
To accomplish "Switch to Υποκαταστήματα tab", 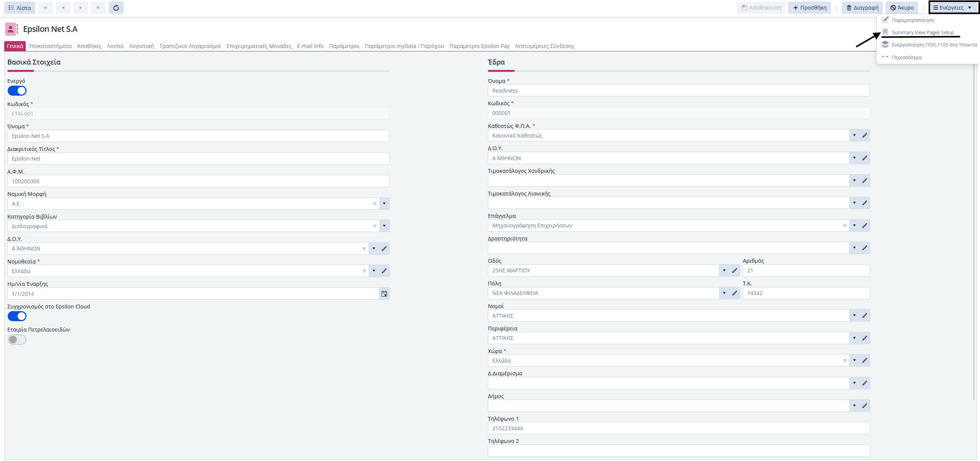I will [50, 46].
